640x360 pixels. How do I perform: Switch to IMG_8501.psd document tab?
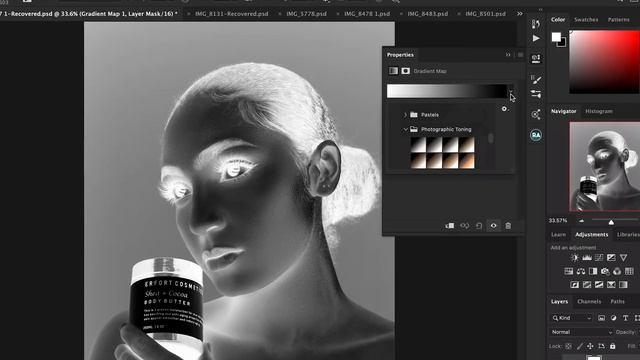pyautogui.click(x=485, y=13)
